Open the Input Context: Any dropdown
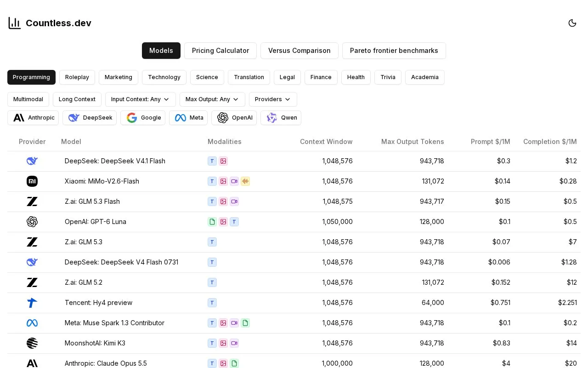 141,99
